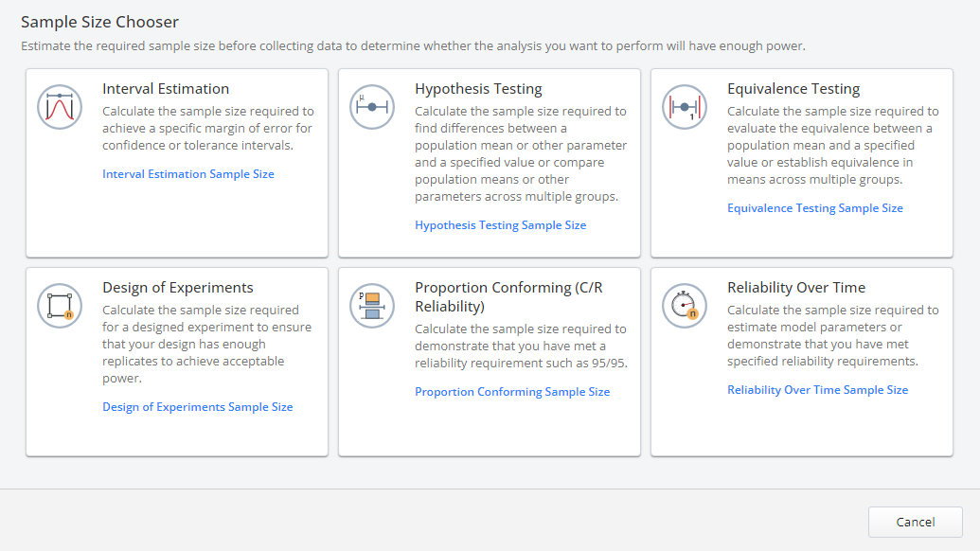Click the Cancel button
The image size is (980, 551).
(x=914, y=522)
